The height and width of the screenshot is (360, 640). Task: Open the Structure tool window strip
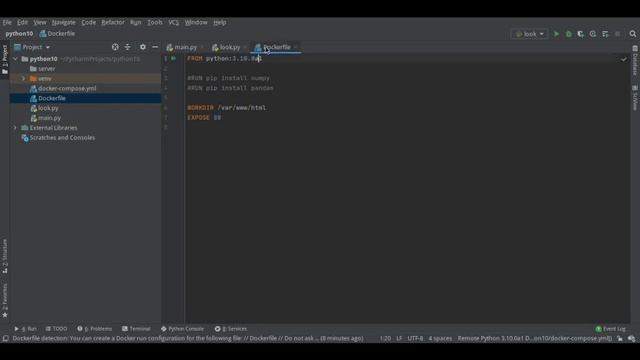click(x=5, y=256)
